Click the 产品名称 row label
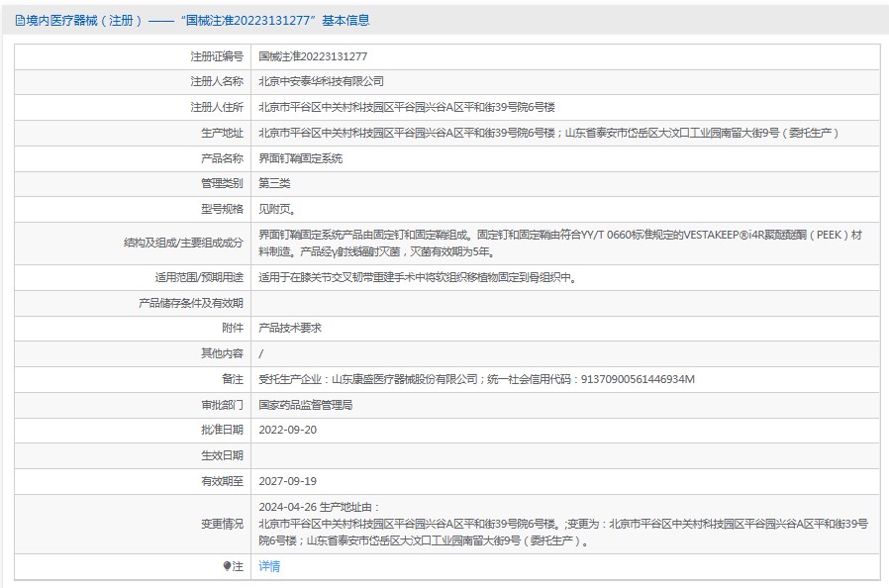 pos(222,158)
